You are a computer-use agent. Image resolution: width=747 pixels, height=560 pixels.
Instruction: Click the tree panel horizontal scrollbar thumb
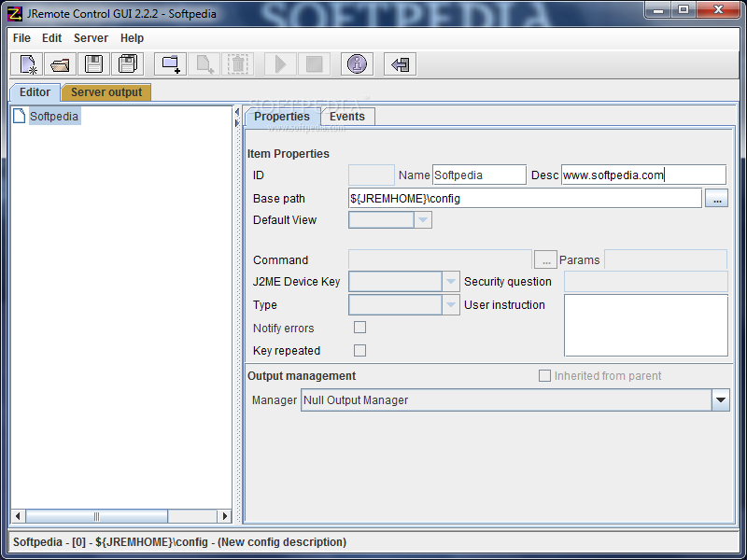tap(97, 516)
